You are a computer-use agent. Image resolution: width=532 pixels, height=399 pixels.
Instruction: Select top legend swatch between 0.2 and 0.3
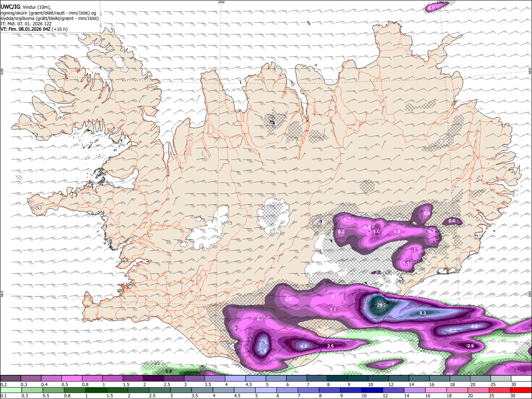click(x=10, y=379)
